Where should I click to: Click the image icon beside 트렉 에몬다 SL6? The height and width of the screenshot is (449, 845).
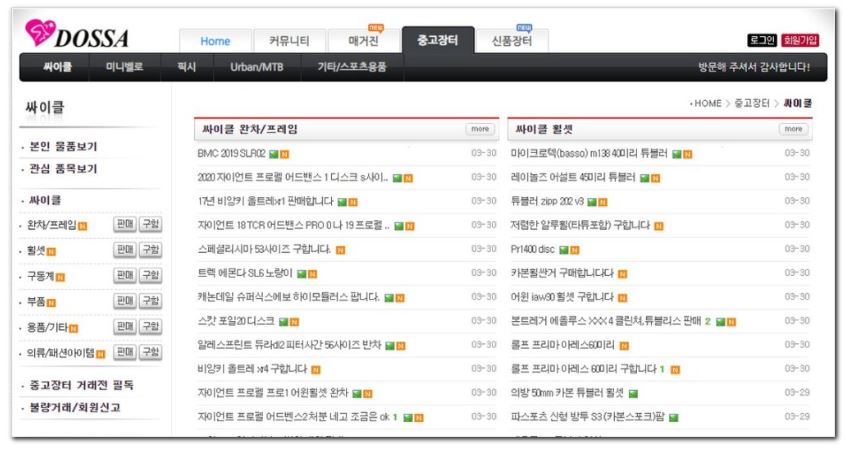(302, 274)
